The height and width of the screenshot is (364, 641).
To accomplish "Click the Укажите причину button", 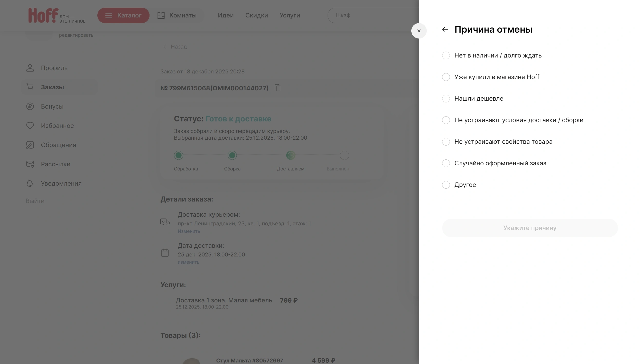I will [530, 228].
